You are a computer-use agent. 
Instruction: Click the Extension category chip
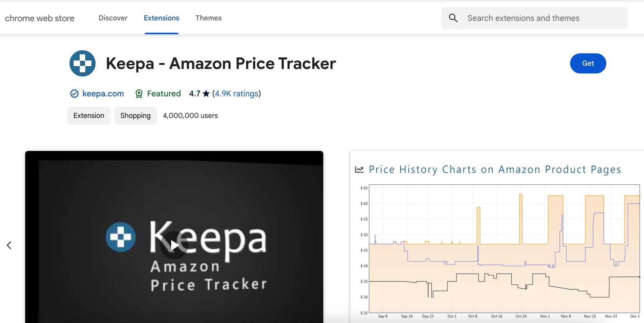pos(89,116)
